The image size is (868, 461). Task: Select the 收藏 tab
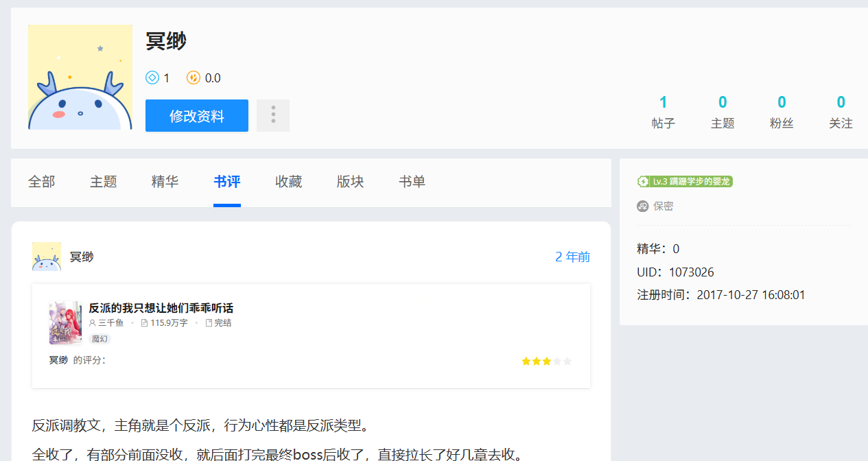[x=289, y=182]
